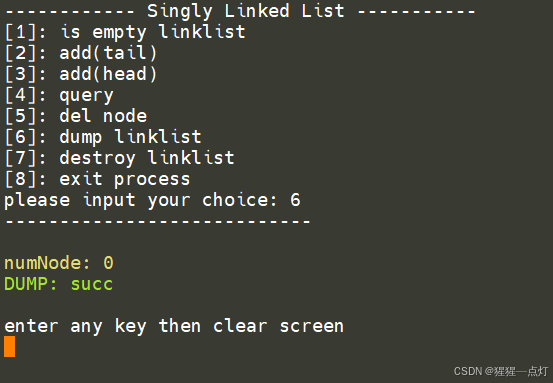Click the '[3]: add(head)' menu line

(81, 74)
